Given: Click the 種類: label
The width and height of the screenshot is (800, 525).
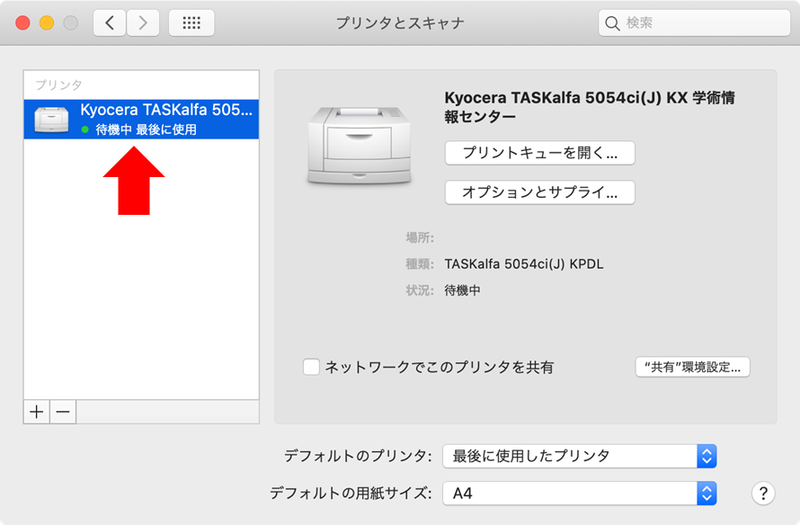Looking at the screenshot, I should point(419,264).
